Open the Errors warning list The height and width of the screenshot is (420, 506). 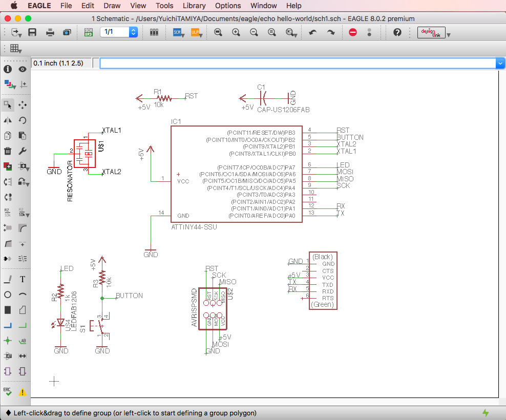(x=22, y=392)
